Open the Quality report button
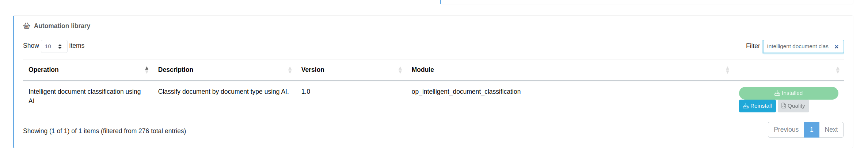The height and width of the screenshot is (158, 868). [x=793, y=106]
